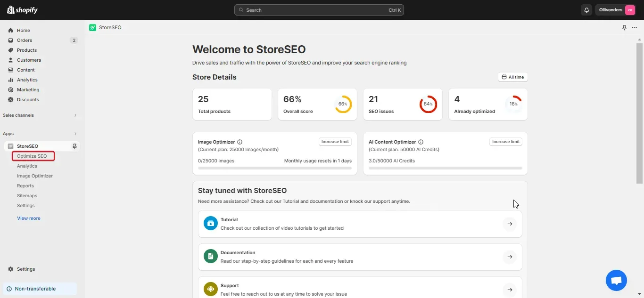Image resolution: width=644 pixels, height=298 pixels.
Task: Click the Tutorial video icon
Action: (x=210, y=223)
